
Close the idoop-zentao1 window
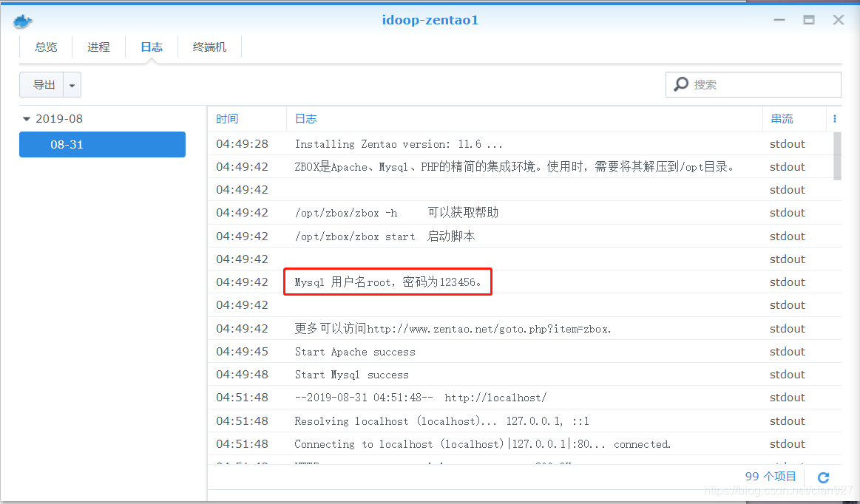point(838,20)
